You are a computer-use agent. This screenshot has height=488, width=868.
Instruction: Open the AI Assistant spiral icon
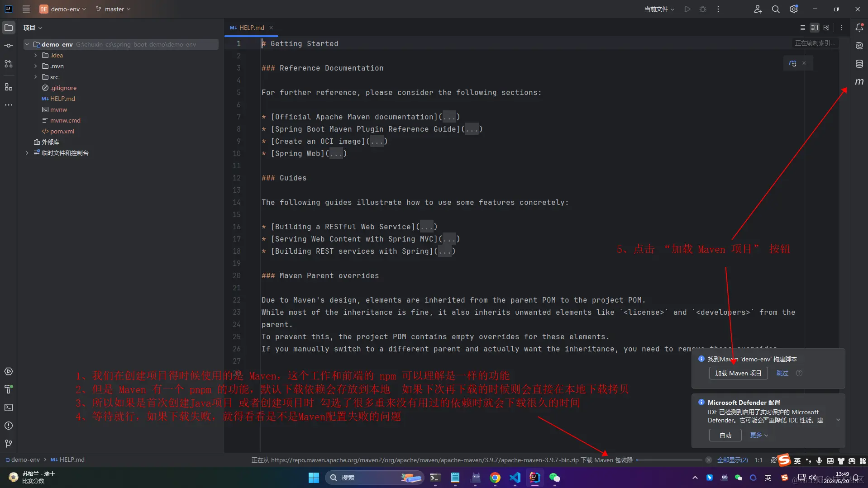coord(859,46)
